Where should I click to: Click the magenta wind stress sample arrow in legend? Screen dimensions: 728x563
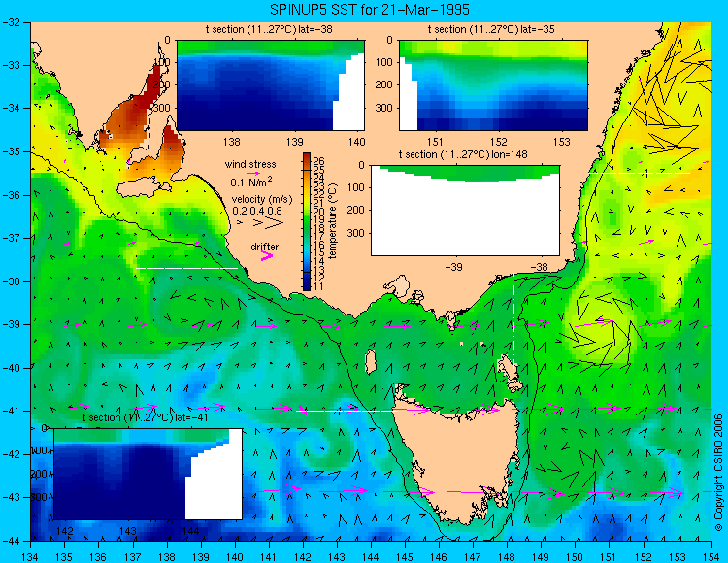[252, 173]
